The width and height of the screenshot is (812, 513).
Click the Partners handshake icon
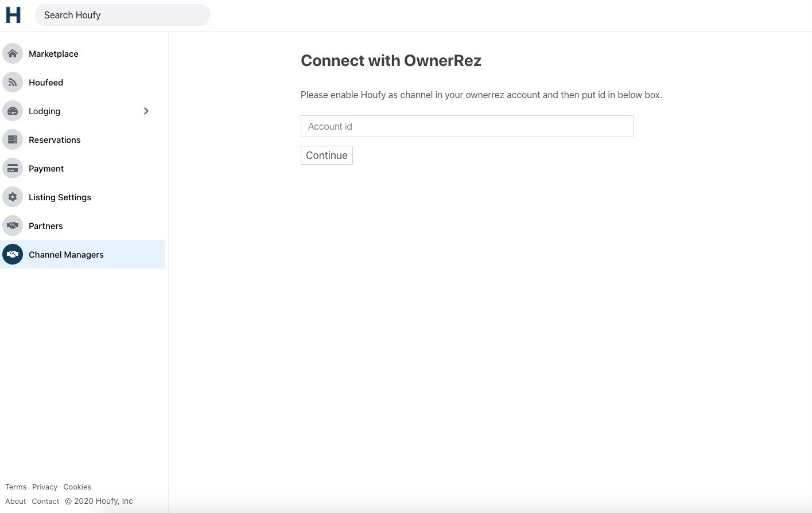click(x=13, y=226)
